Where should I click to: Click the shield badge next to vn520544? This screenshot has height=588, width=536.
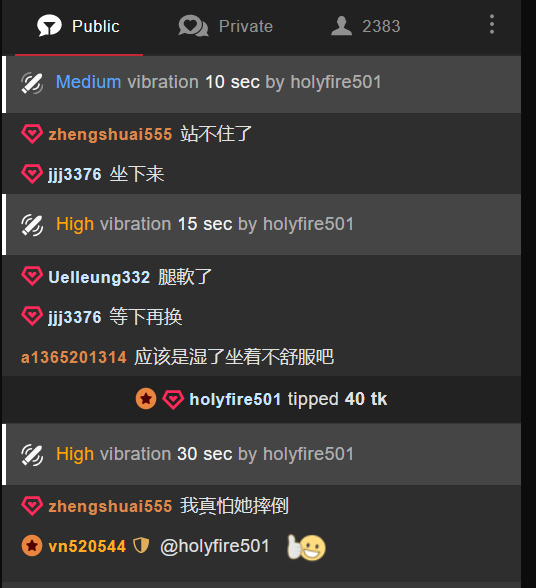click(141, 546)
